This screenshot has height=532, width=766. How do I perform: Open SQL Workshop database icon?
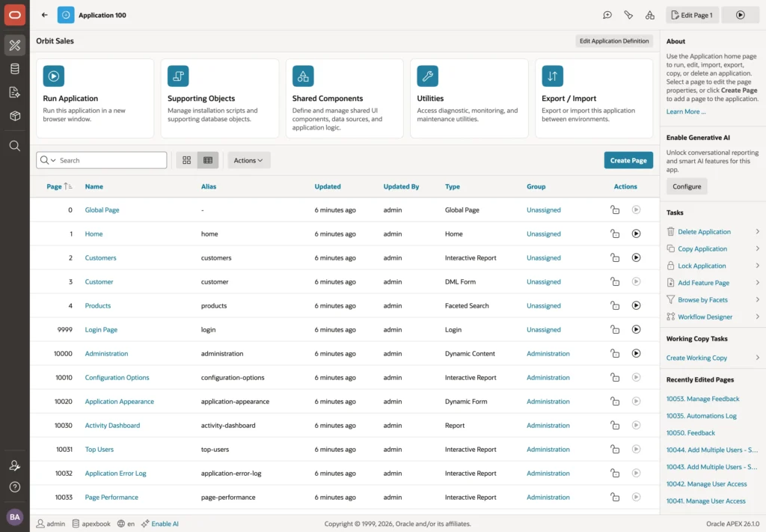(x=15, y=69)
